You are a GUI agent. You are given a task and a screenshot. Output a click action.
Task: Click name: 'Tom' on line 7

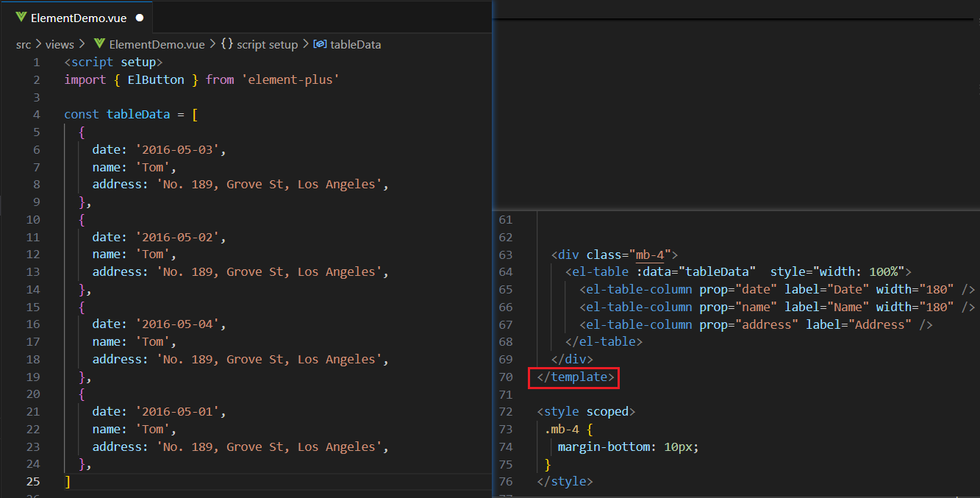click(x=131, y=168)
